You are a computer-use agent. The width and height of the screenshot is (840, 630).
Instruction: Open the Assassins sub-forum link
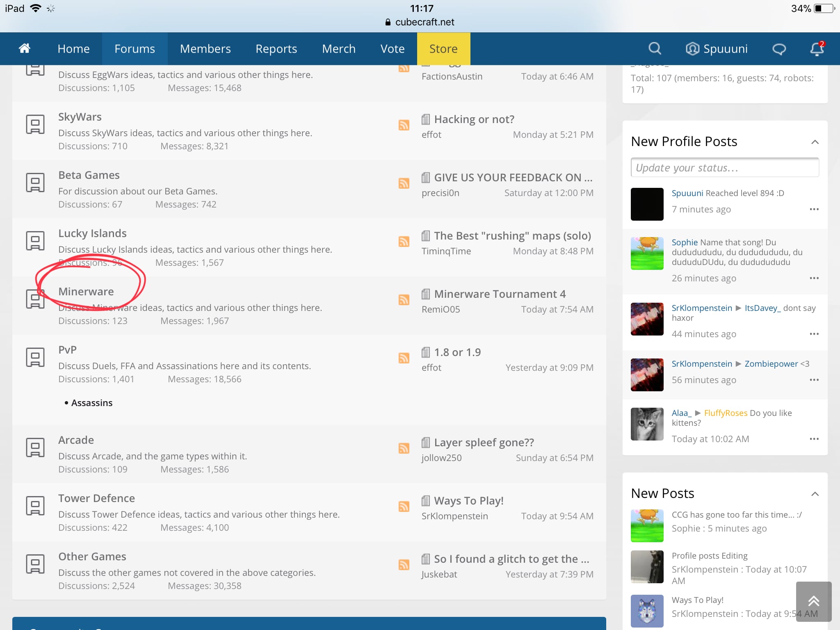pos(92,403)
